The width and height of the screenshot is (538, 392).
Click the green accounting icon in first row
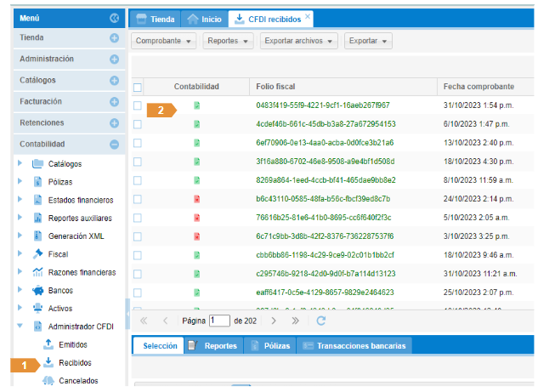click(x=196, y=105)
